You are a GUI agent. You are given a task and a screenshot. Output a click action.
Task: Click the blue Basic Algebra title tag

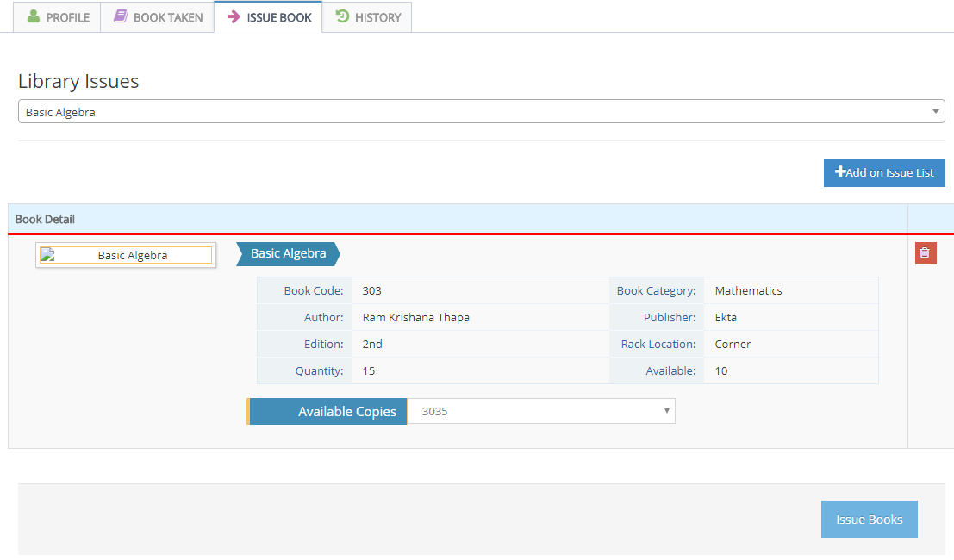click(288, 253)
